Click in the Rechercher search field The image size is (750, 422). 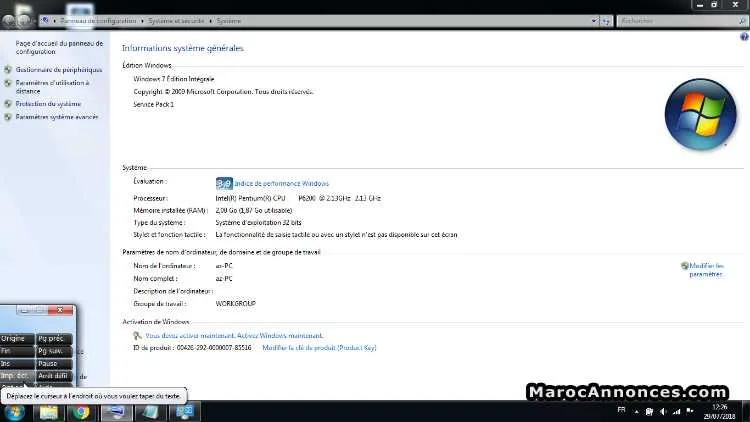click(678, 21)
